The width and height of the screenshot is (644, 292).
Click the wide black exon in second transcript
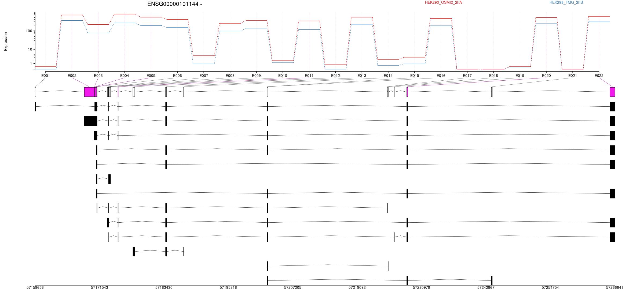click(91, 121)
